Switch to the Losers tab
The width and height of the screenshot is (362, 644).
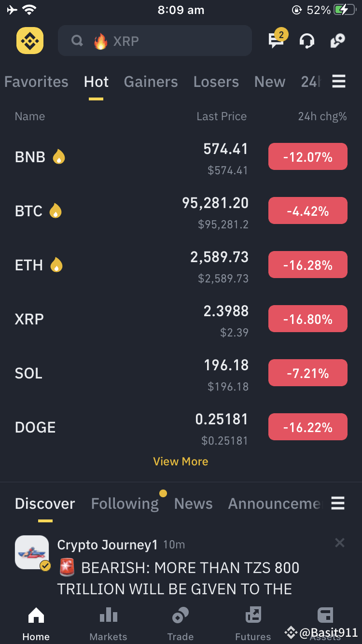(x=216, y=82)
